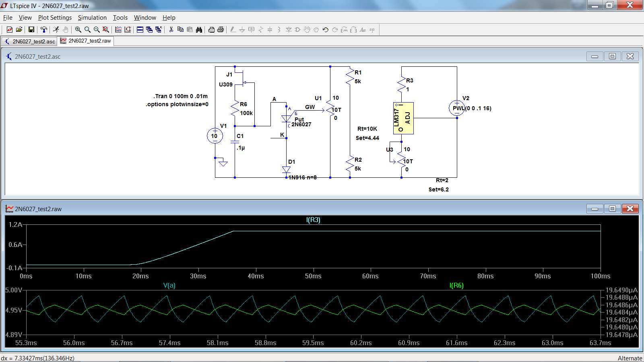Select the Place Ground tool
Viewport: 644px width, 362px height.
tap(242, 30)
